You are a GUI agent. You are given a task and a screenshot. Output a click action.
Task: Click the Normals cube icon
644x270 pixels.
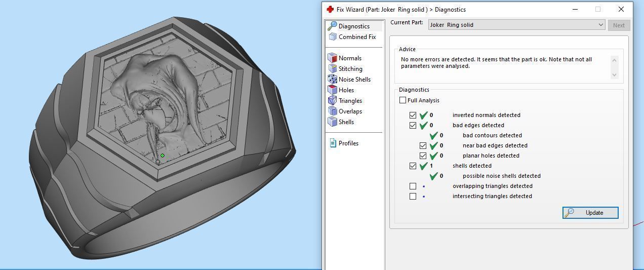332,58
